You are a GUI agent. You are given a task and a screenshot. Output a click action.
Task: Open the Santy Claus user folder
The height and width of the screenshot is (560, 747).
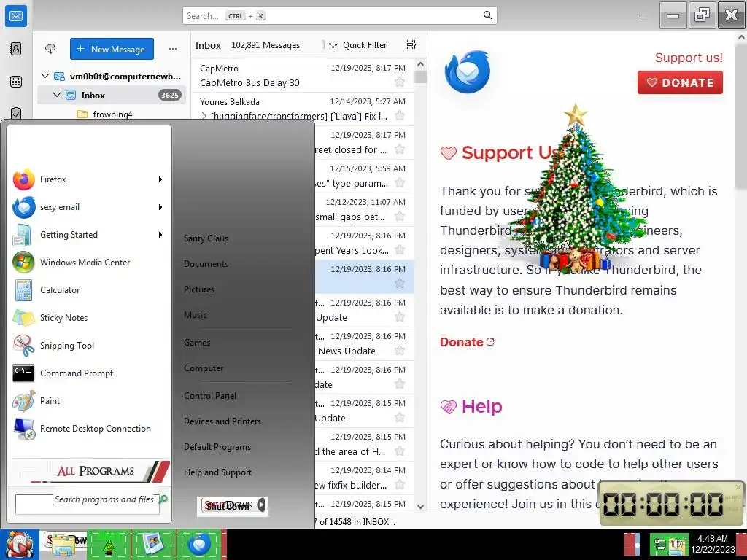point(206,238)
